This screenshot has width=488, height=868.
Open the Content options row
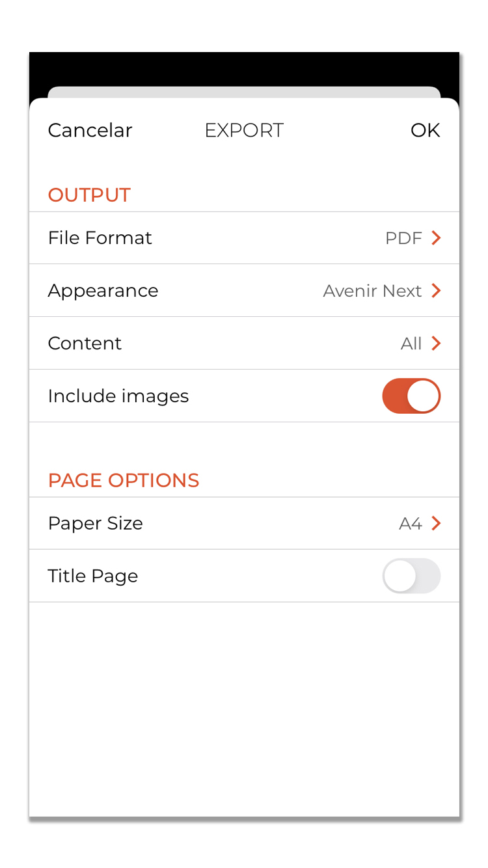(x=244, y=344)
